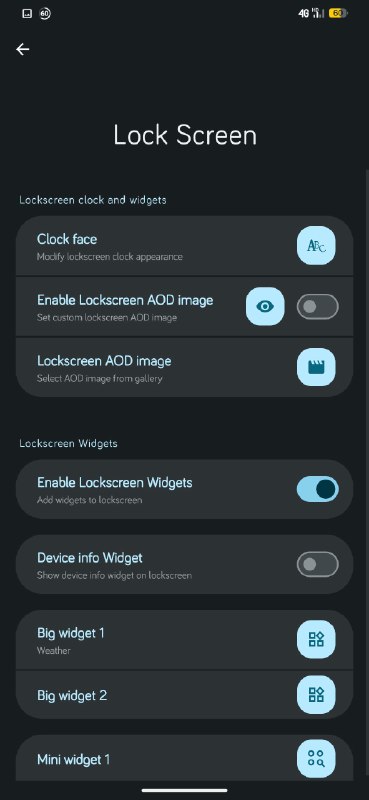Open the Mini widget 1 entry

[x=184, y=759]
